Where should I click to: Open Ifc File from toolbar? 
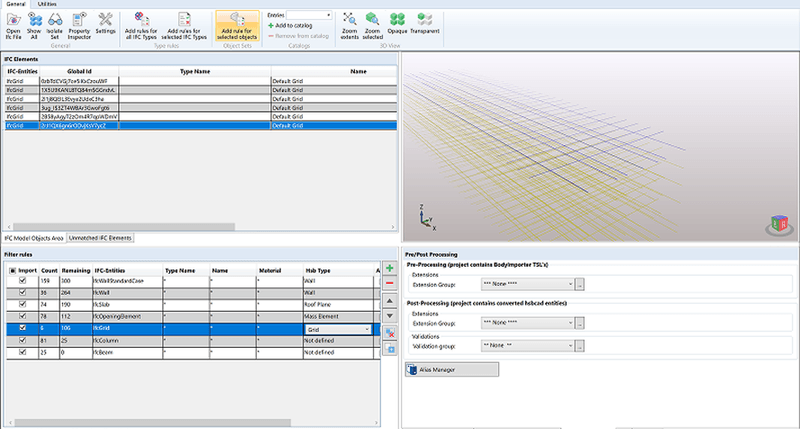coord(13,26)
